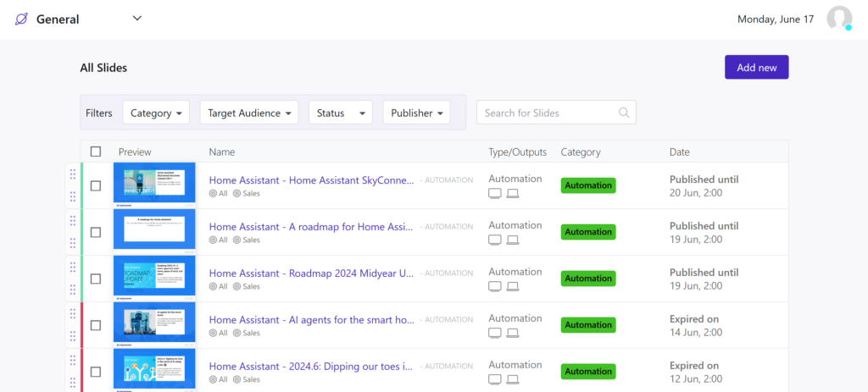Image resolution: width=868 pixels, height=392 pixels.
Task: Click the 'Expired on 12 Jun, 2:00' date
Action: tap(696, 372)
